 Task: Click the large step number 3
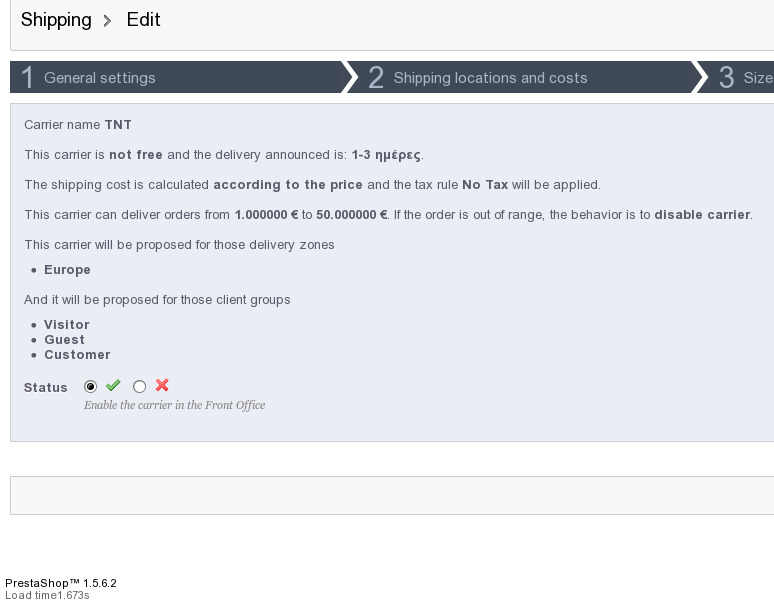(x=726, y=77)
